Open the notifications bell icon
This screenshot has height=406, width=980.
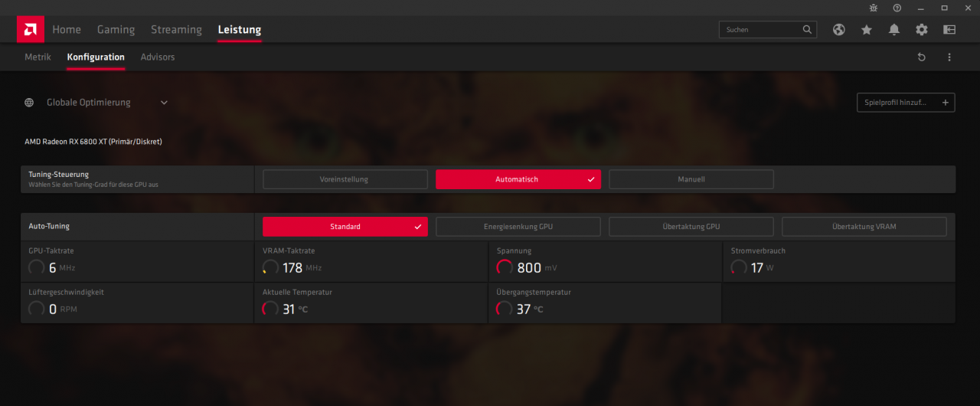894,29
